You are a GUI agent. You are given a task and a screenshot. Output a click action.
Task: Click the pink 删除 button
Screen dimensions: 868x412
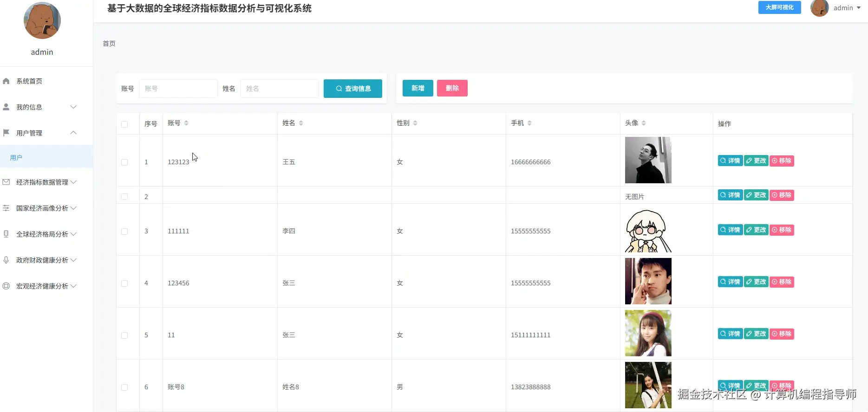pyautogui.click(x=452, y=88)
